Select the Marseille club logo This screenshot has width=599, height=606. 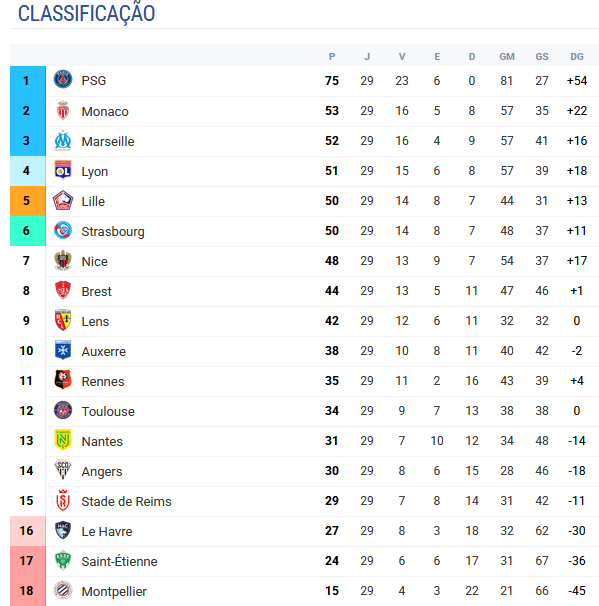point(63,141)
